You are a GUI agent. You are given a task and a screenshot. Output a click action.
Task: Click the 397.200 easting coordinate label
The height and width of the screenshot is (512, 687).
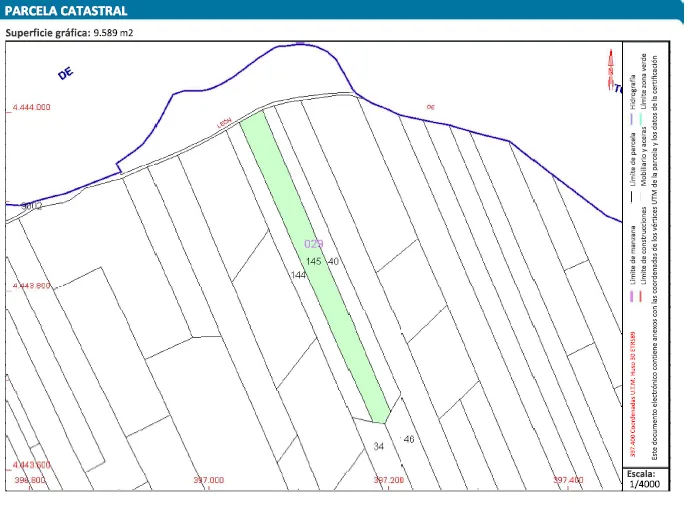tap(387, 480)
